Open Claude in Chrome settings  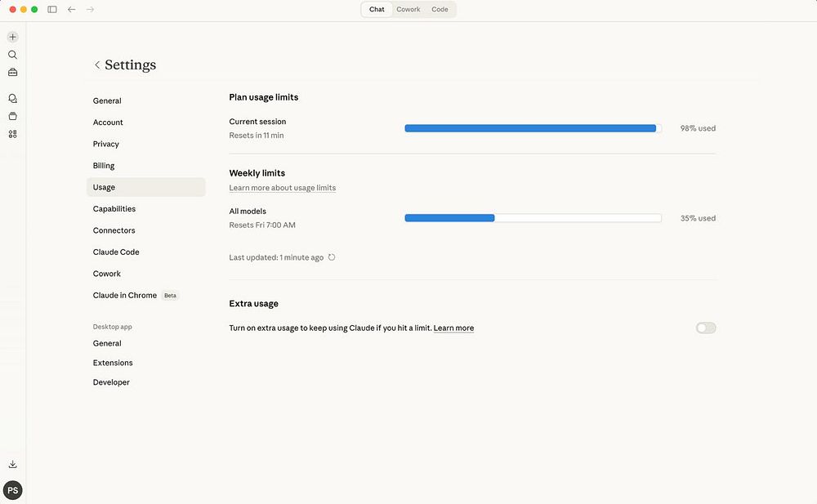[x=146, y=295]
